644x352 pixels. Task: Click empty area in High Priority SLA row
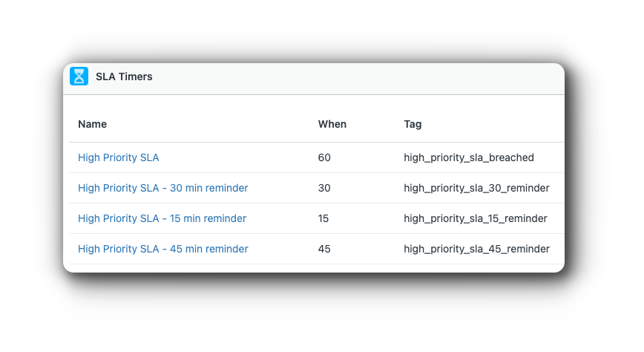click(x=238, y=157)
